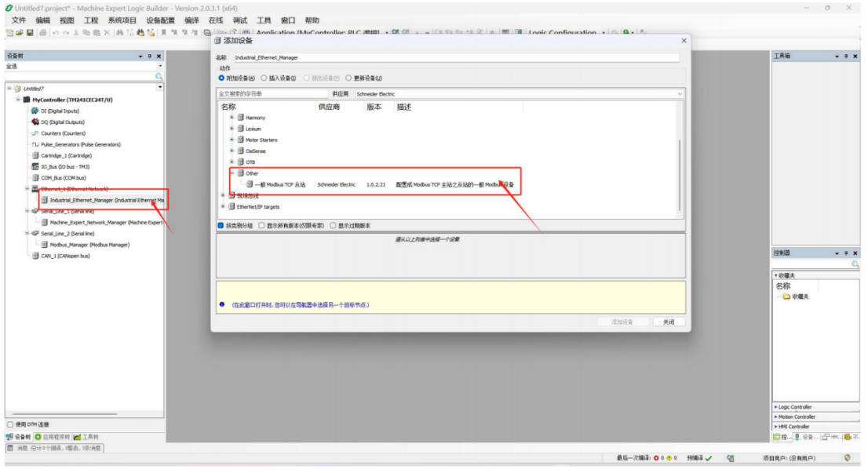The image size is (868, 473).
Task: Click the 名称 field with Industrial_Ethernet_Manager
Action: tap(456, 57)
